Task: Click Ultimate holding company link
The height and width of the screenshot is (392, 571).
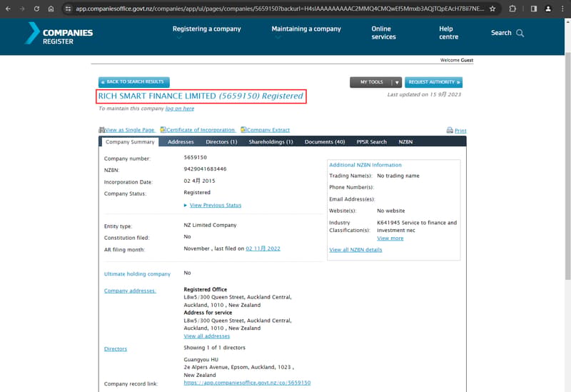Action: coord(137,274)
